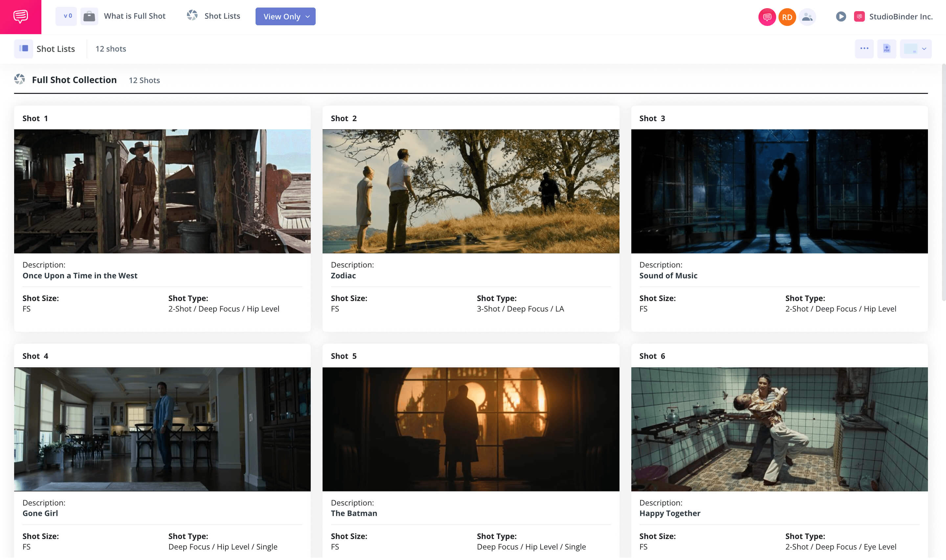Download the shot list as PDF
This screenshot has height=560, width=946.
point(886,49)
